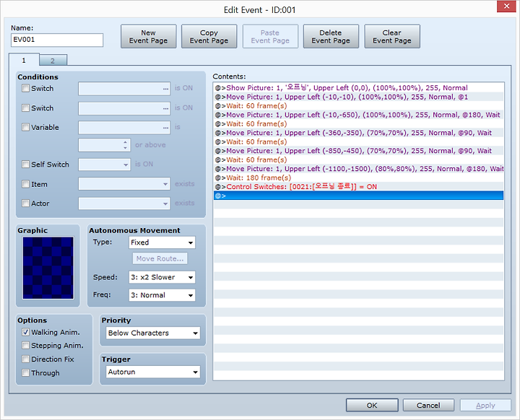Uncheck Walking Anim. option
Image resolution: width=520 pixels, height=420 pixels.
coord(25,332)
